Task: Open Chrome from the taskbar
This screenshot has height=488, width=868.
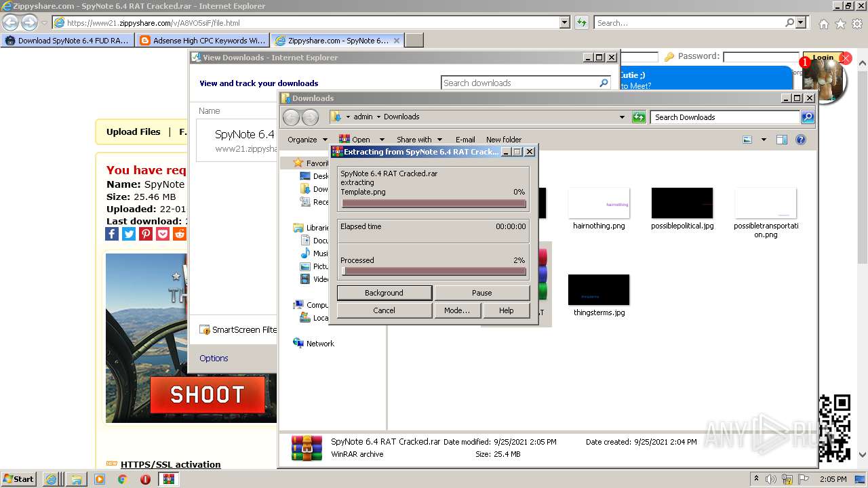Action: coord(122,479)
